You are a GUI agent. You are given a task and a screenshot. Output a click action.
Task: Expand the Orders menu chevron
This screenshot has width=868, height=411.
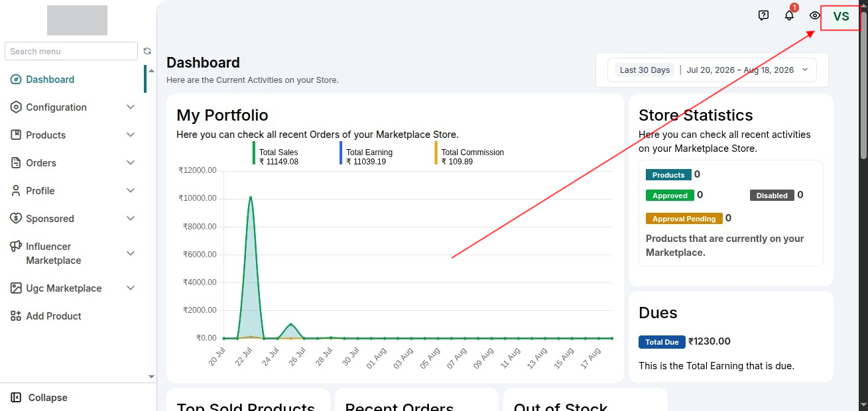tap(131, 163)
